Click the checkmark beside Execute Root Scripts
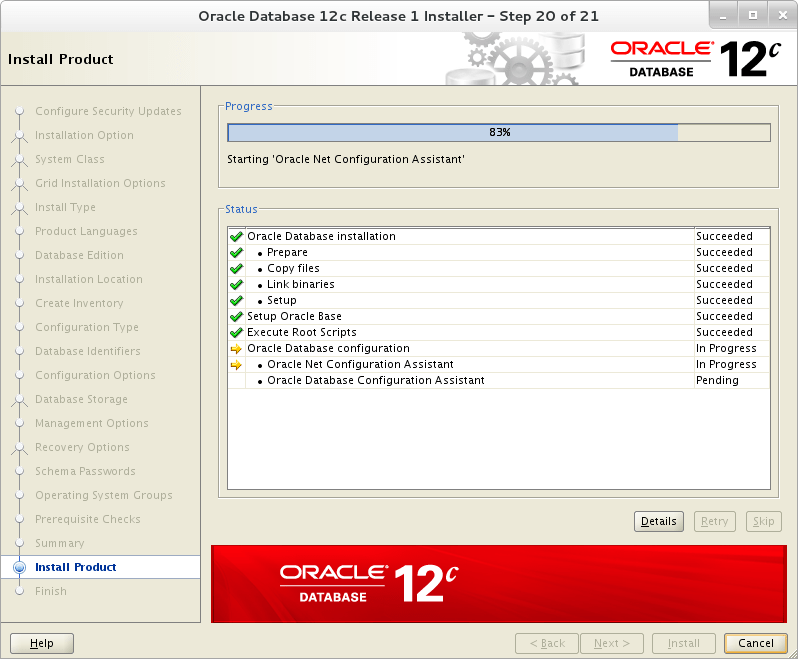Viewport: 798px width, 659px height. 236,333
